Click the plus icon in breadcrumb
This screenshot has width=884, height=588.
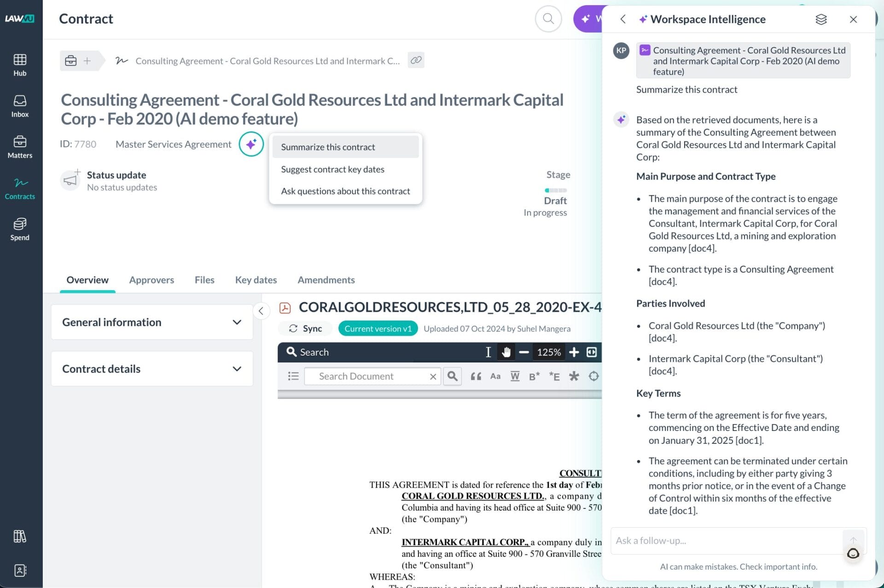click(87, 61)
